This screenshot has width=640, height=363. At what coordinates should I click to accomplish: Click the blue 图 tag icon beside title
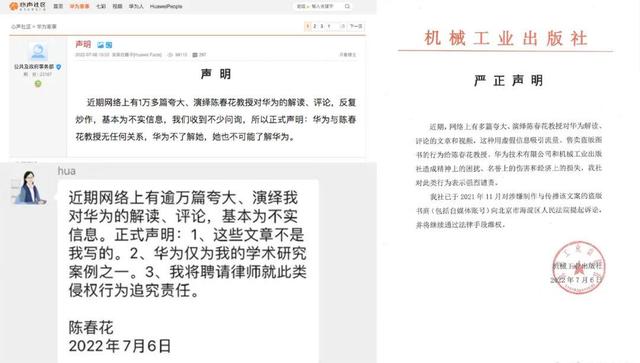tap(109, 45)
